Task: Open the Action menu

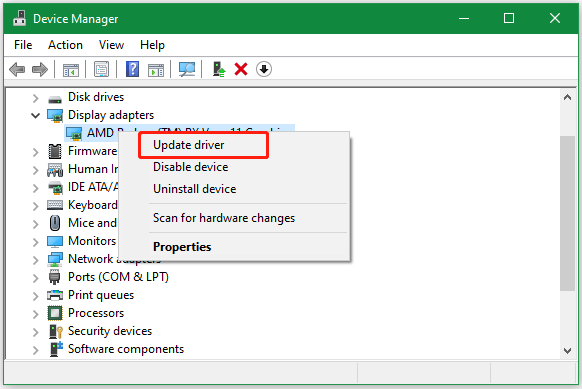Action: [x=65, y=45]
